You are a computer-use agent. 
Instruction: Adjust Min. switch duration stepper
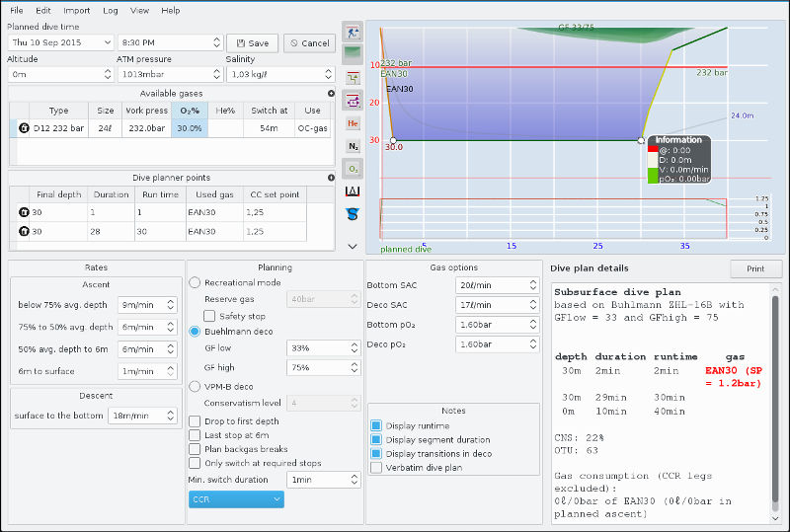pos(355,480)
